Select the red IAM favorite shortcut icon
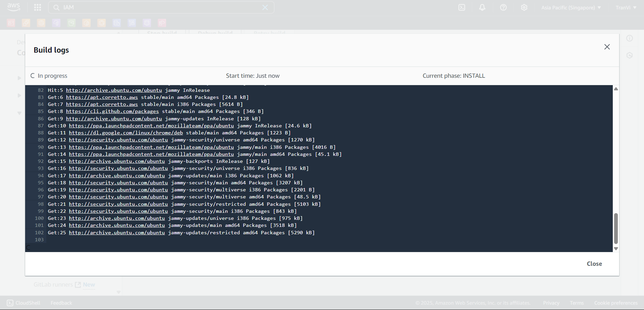Screen dimensions: 644x310 11,23
